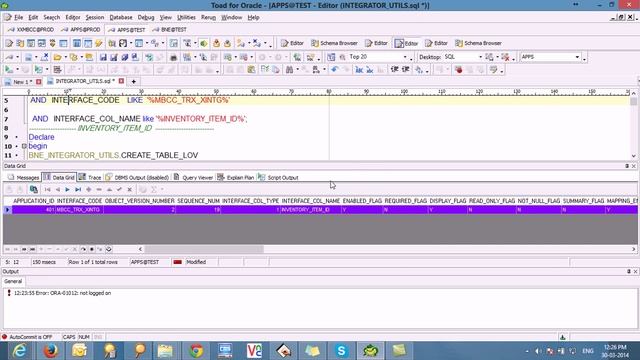This screenshot has height=360, width=640.
Task: Open the Window menu
Action: click(231, 18)
